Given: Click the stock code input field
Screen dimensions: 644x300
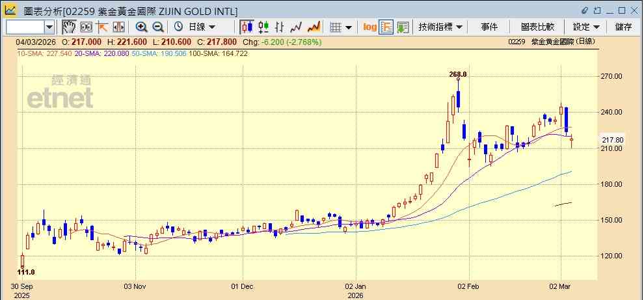Looking at the screenshot, I should click(25, 27).
